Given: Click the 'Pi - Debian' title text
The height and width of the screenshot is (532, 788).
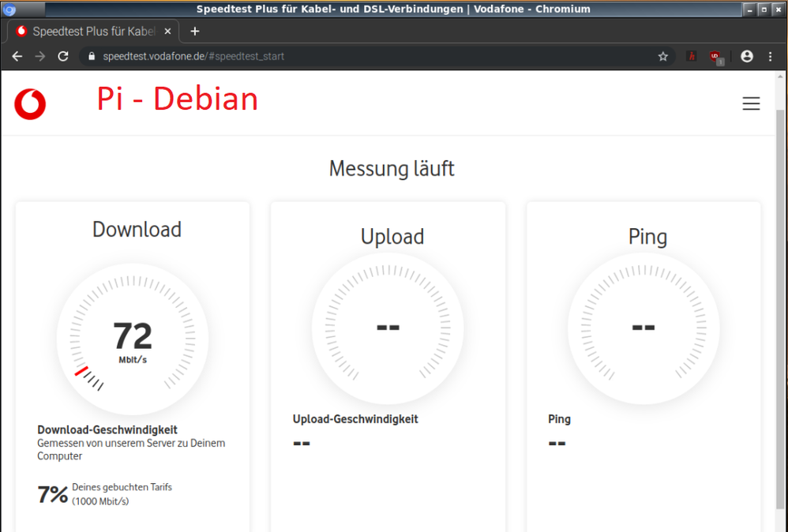Looking at the screenshot, I should (x=178, y=99).
